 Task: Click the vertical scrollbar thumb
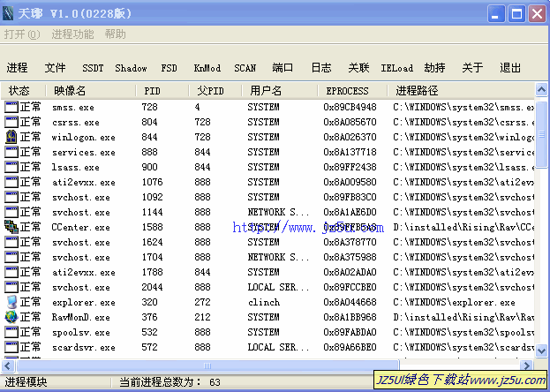[x=541, y=134]
